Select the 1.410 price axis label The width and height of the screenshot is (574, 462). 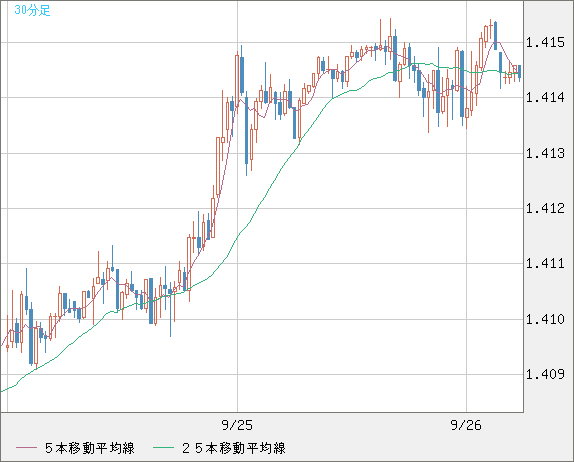[545, 320]
